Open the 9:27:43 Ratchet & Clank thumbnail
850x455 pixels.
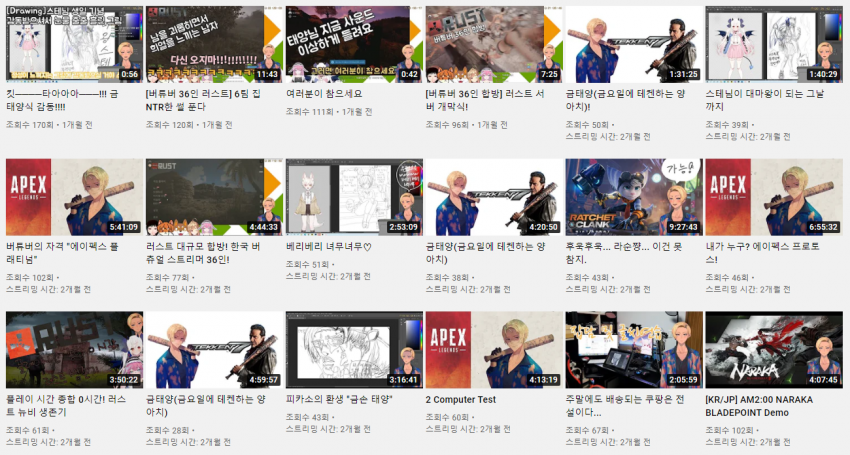[x=634, y=197]
